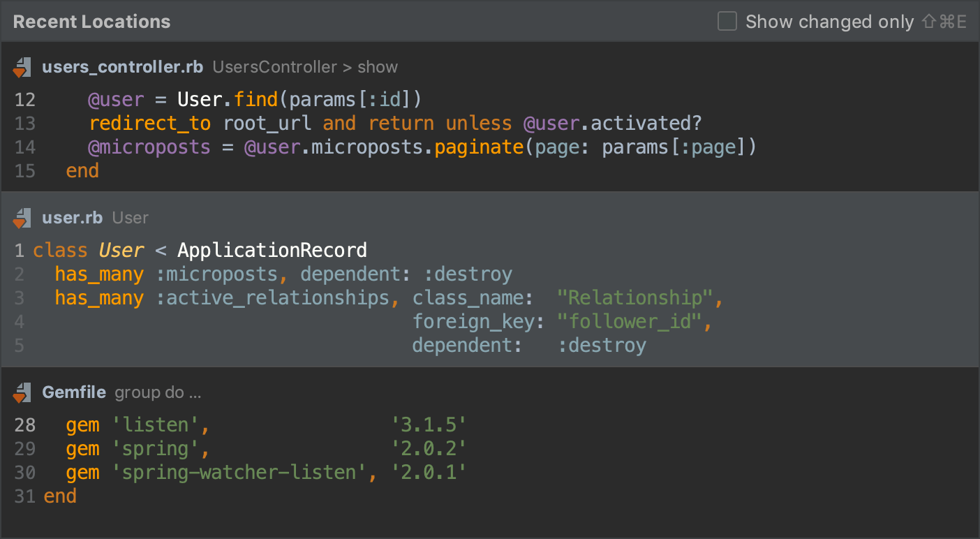The height and width of the screenshot is (539, 980).
Task: Click the Ruby file icon beside users_controller.rb
Action: 22,67
